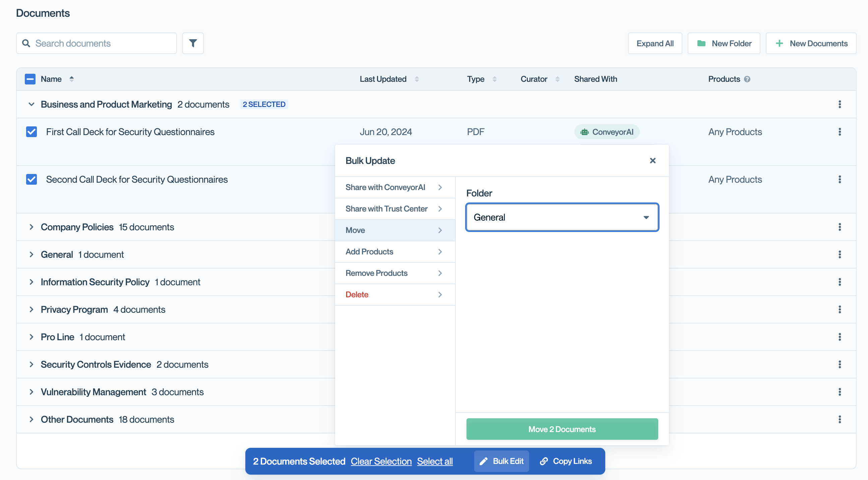The width and height of the screenshot is (868, 480).
Task: Sort by Last Updated arrows icon
Action: [417, 79]
